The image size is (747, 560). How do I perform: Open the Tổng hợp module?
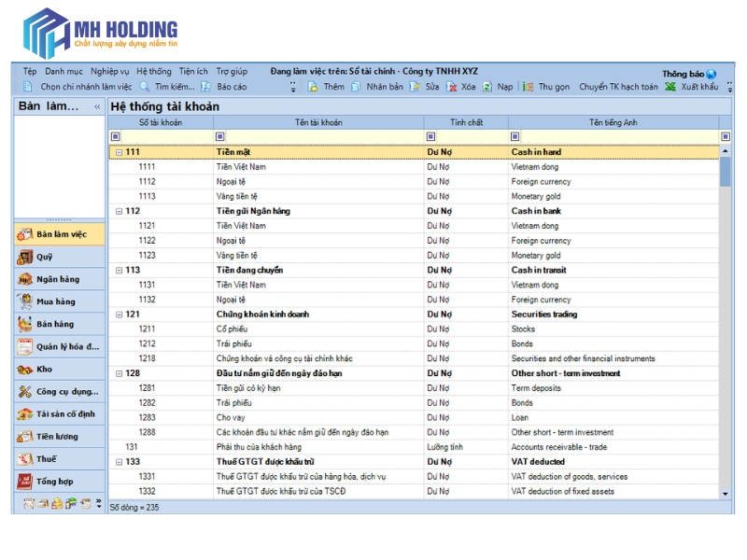pyautogui.click(x=60, y=482)
